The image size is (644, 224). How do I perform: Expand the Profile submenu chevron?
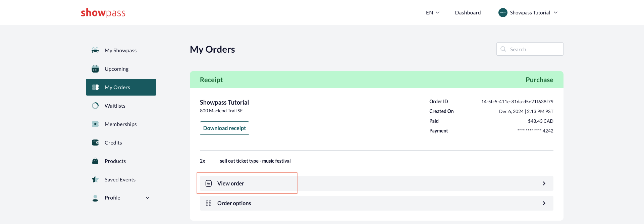pos(148,198)
